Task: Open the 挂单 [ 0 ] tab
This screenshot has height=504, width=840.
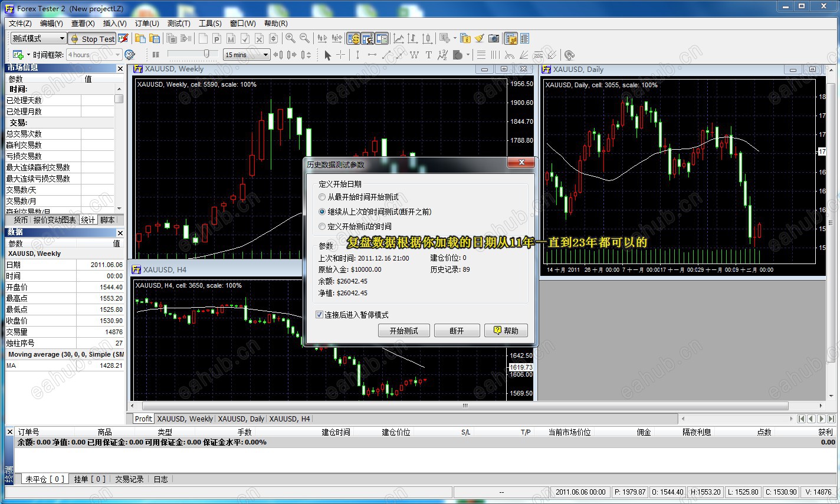Action: click(x=90, y=479)
